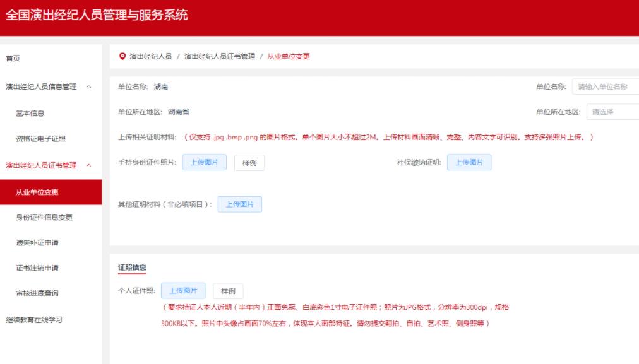639x364 pixels.
Task: Click upload button for 社保缴纳证明
Action: pyautogui.click(x=469, y=162)
